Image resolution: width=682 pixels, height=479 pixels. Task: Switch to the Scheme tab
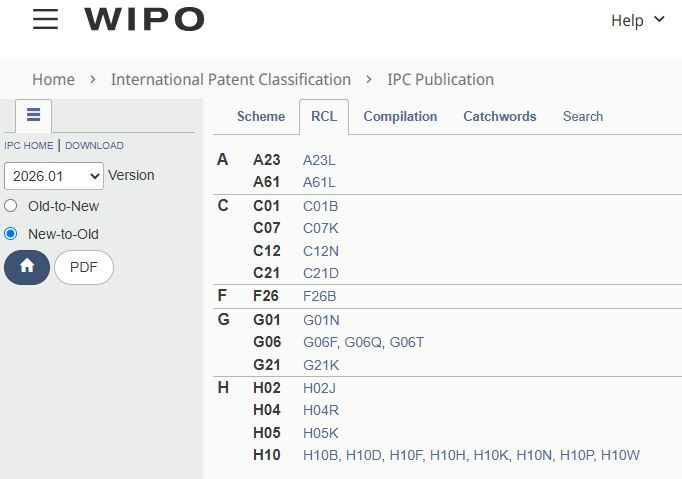261,116
